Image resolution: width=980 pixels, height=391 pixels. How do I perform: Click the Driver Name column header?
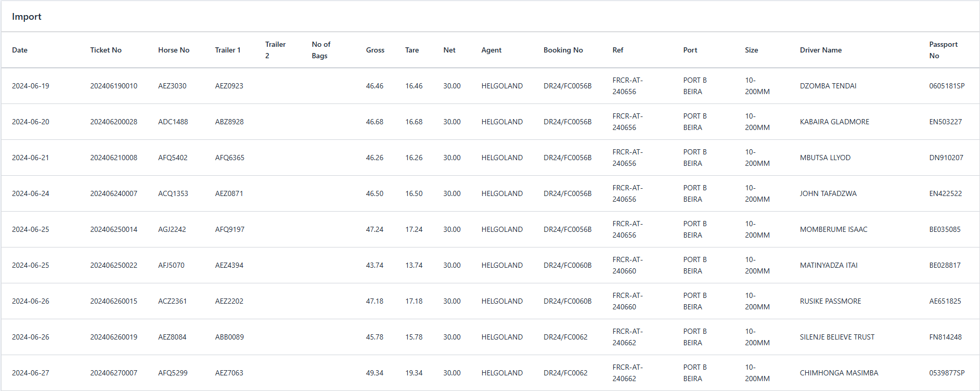(x=820, y=50)
